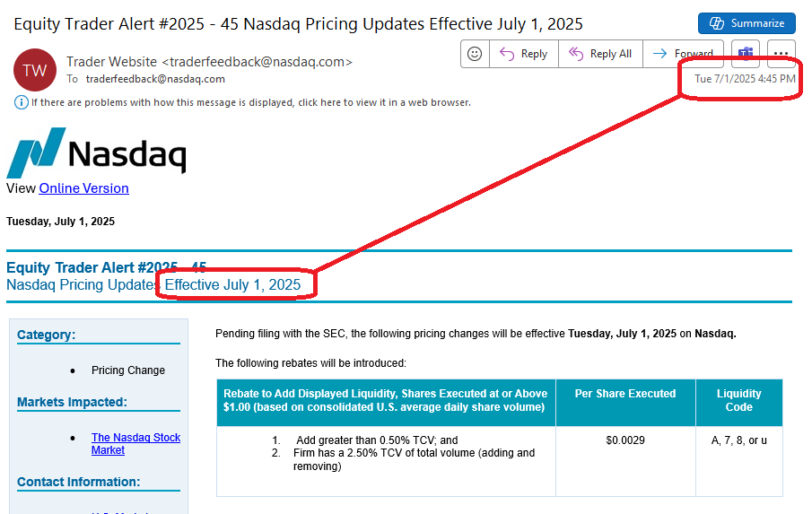Click the TW sender avatar
Image resolution: width=812 pixels, height=514 pixels.
(x=35, y=70)
